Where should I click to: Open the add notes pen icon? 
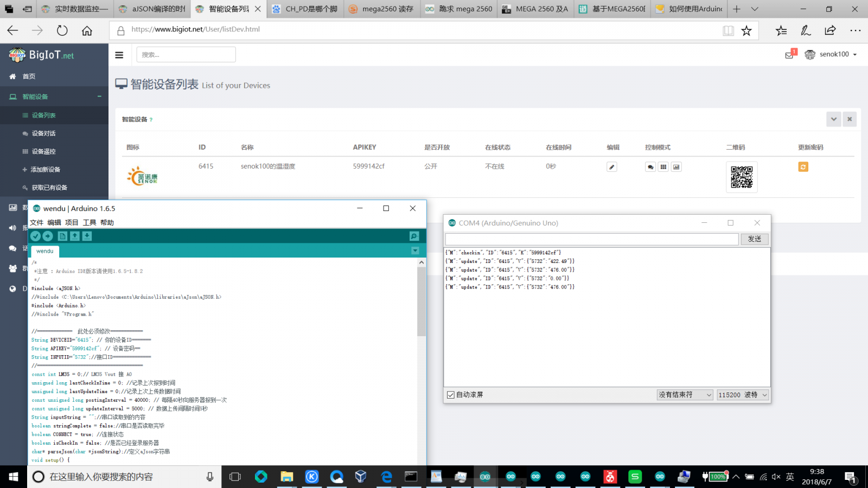tap(806, 30)
